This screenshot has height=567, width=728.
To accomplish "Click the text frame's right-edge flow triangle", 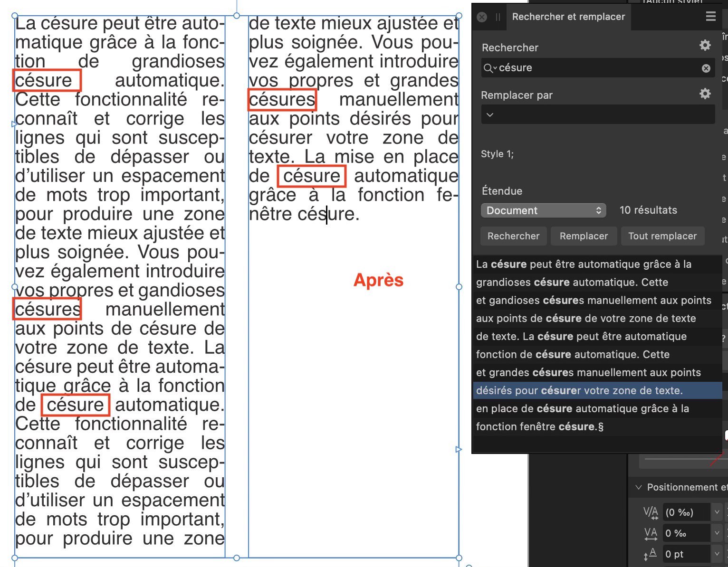I will [459, 449].
